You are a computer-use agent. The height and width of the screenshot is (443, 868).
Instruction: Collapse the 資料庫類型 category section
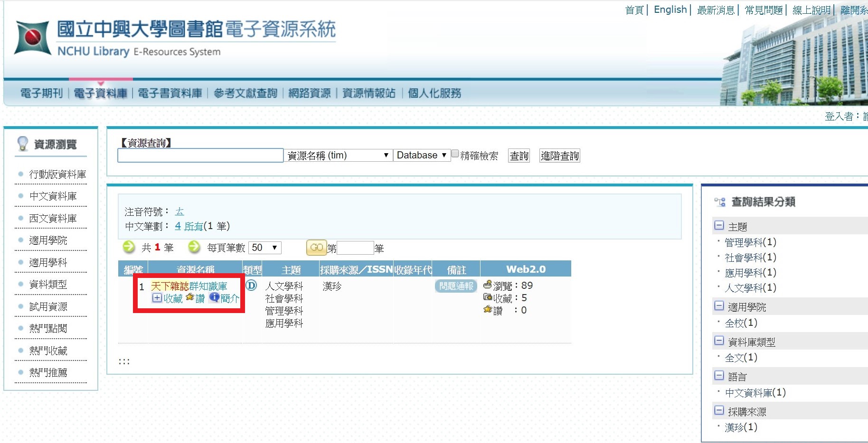point(719,341)
